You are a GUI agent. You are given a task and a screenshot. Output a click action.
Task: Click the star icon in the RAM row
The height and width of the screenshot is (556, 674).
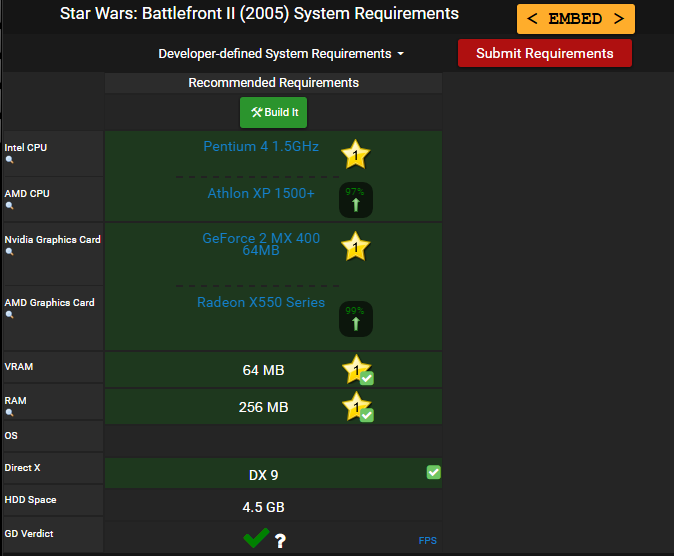[357, 406]
